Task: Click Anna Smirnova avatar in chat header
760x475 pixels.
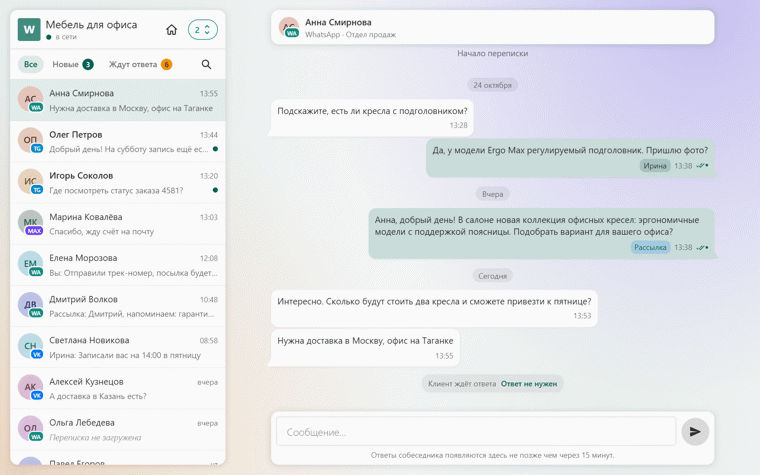Action: (289, 27)
